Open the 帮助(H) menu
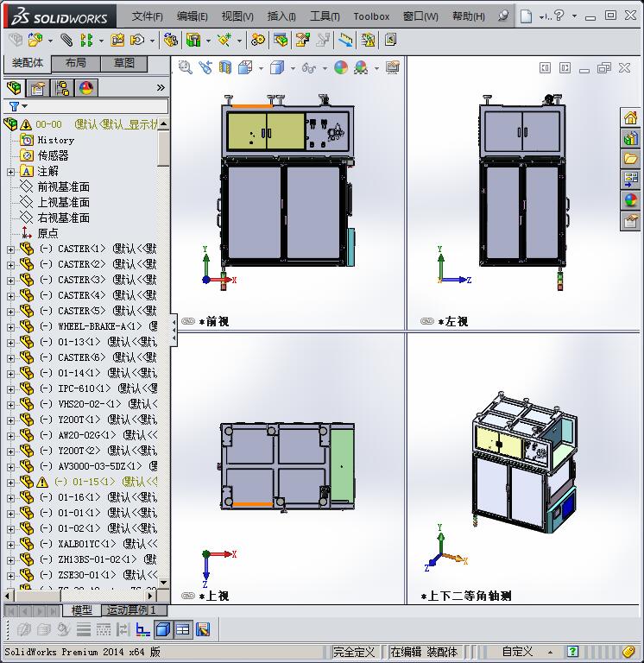644x663 pixels. 469,16
